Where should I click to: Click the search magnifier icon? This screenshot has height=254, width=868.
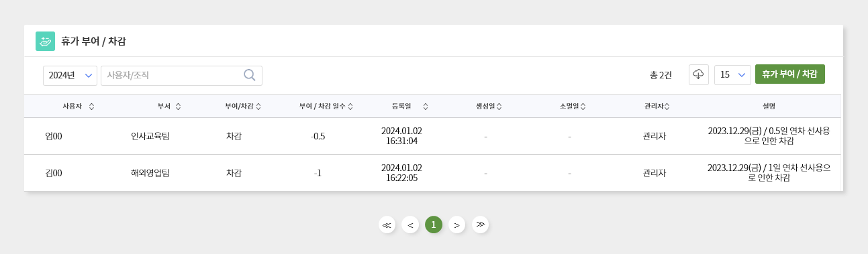coord(250,75)
